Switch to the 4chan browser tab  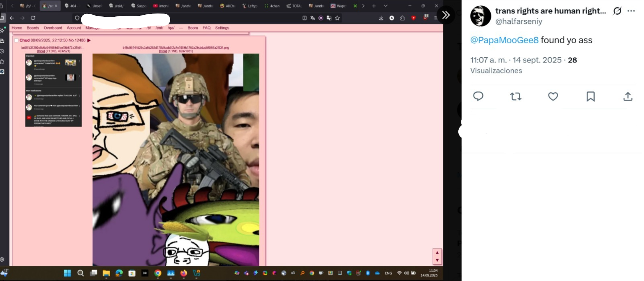272,6
